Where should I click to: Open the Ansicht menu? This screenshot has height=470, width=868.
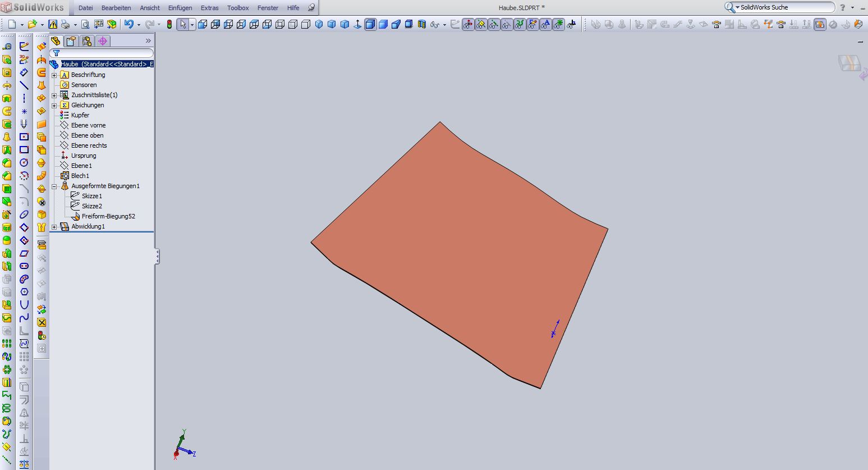(150, 8)
